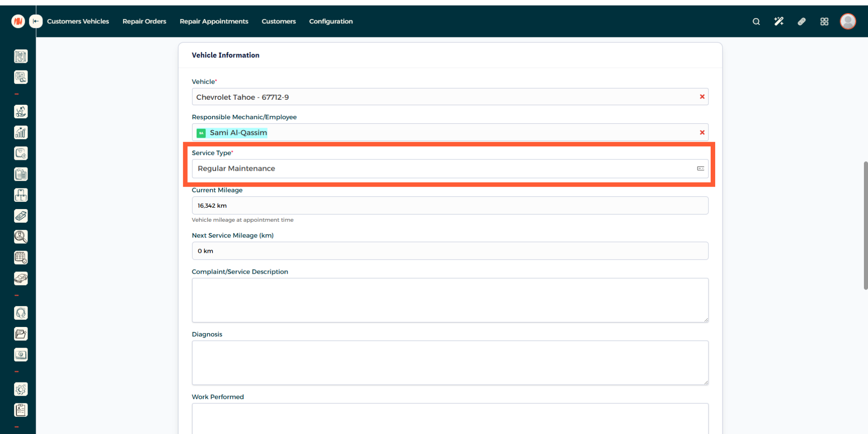Open the apps grid icon

[x=824, y=21]
